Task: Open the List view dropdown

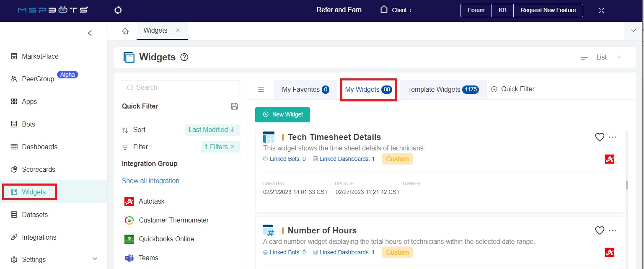Action: pyautogui.click(x=601, y=57)
